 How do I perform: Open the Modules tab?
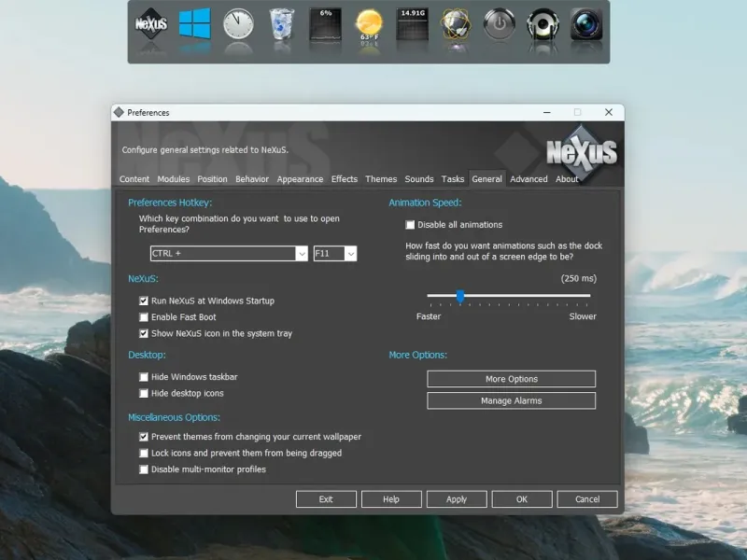tap(174, 179)
